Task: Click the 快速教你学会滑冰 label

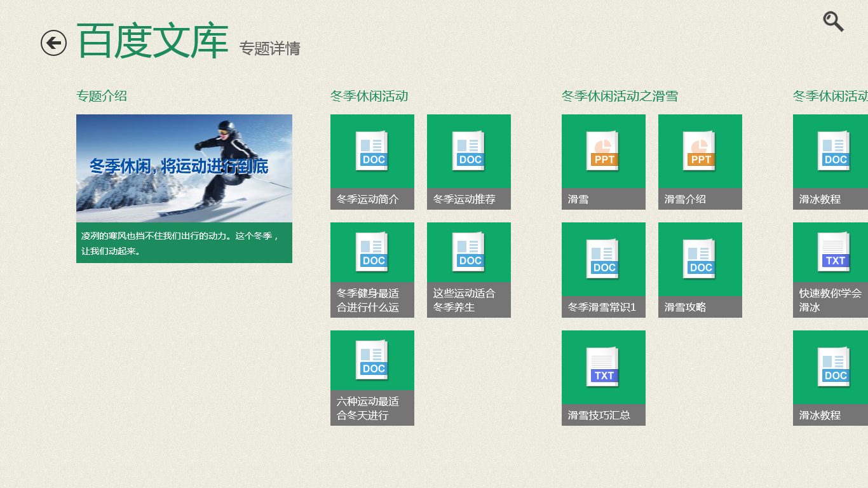Action: 831,300
